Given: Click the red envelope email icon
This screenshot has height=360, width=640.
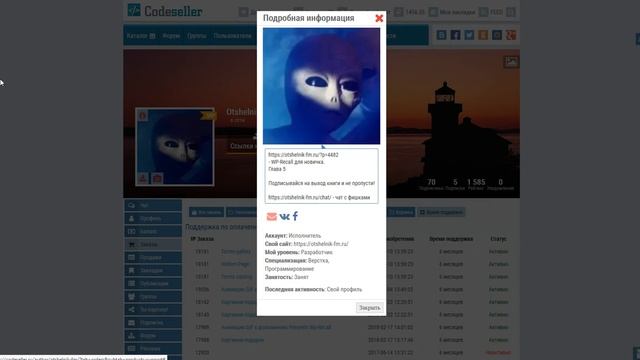Looking at the screenshot, I should [271, 216].
